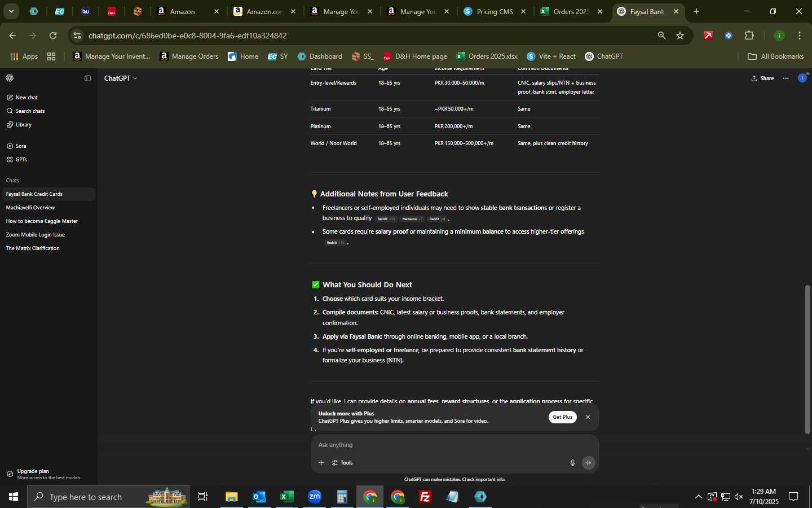Open Dashboard bookmark
This screenshot has width=812, height=508.
tap(320, 56)
